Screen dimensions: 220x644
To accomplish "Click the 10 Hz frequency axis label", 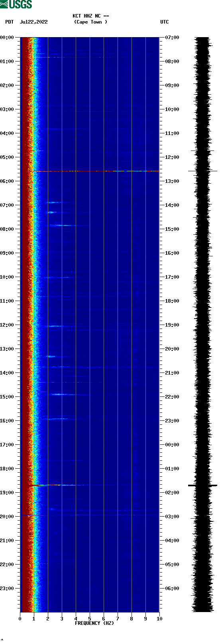I will (x=159, y=619).
